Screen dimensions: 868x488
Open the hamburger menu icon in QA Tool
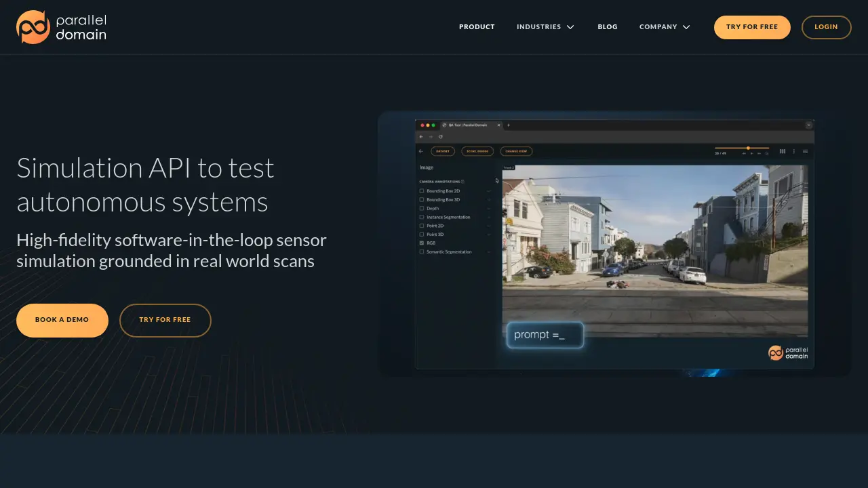805,151
